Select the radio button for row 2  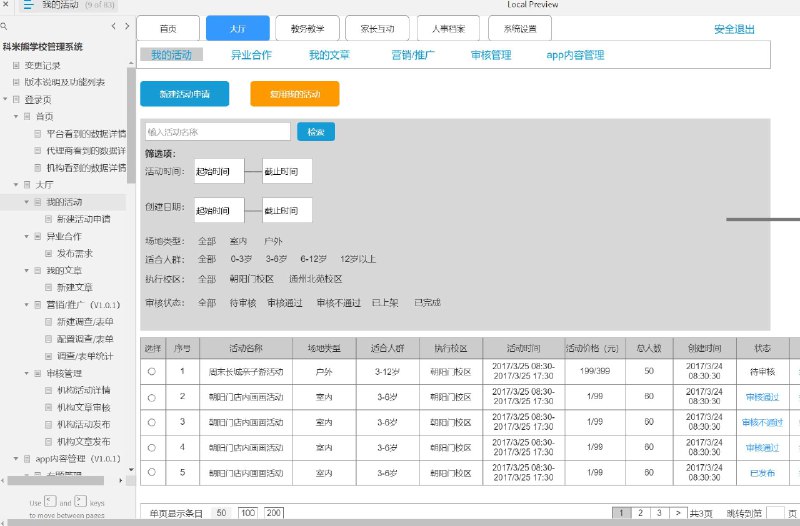pyautogui.click(x=152, y=397)
